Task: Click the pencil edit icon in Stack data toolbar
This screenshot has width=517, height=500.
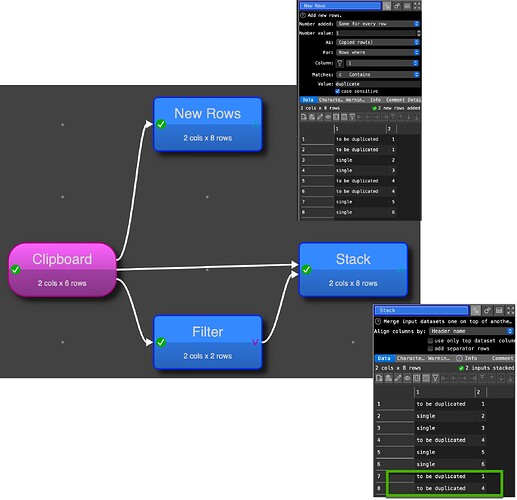Action: coord(398,378)
